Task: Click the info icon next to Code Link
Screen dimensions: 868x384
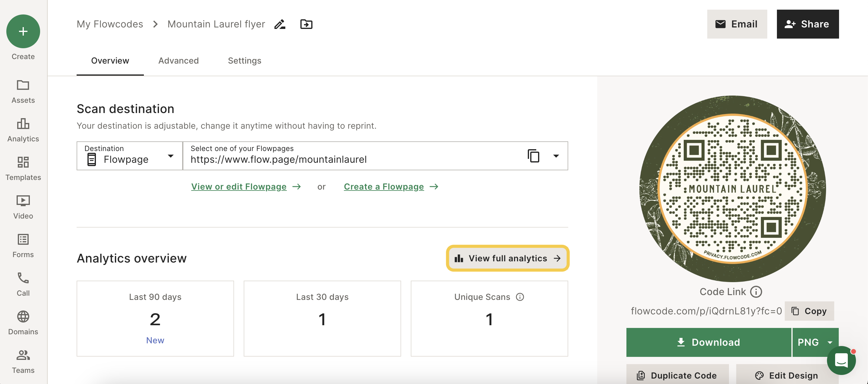Action: [756, 292]
